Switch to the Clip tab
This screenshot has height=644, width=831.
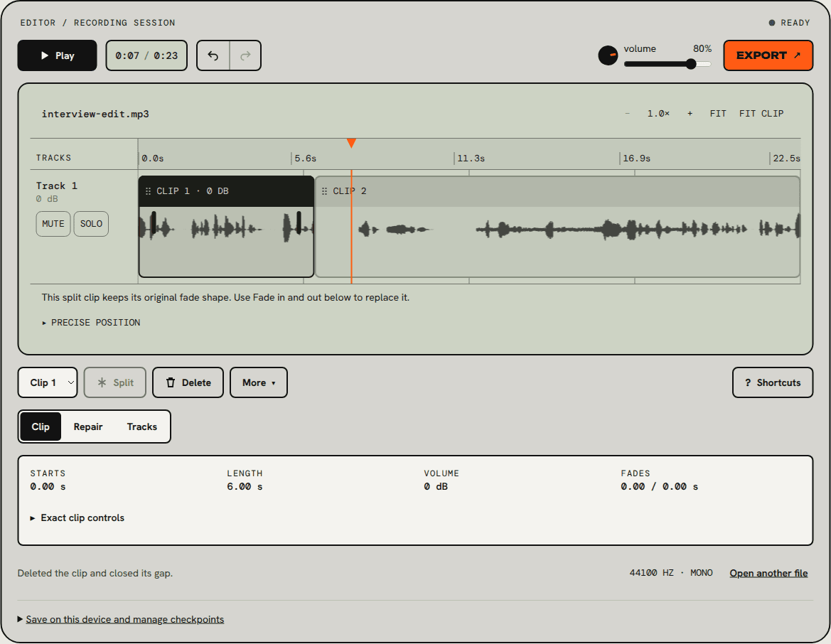point(41,426)
